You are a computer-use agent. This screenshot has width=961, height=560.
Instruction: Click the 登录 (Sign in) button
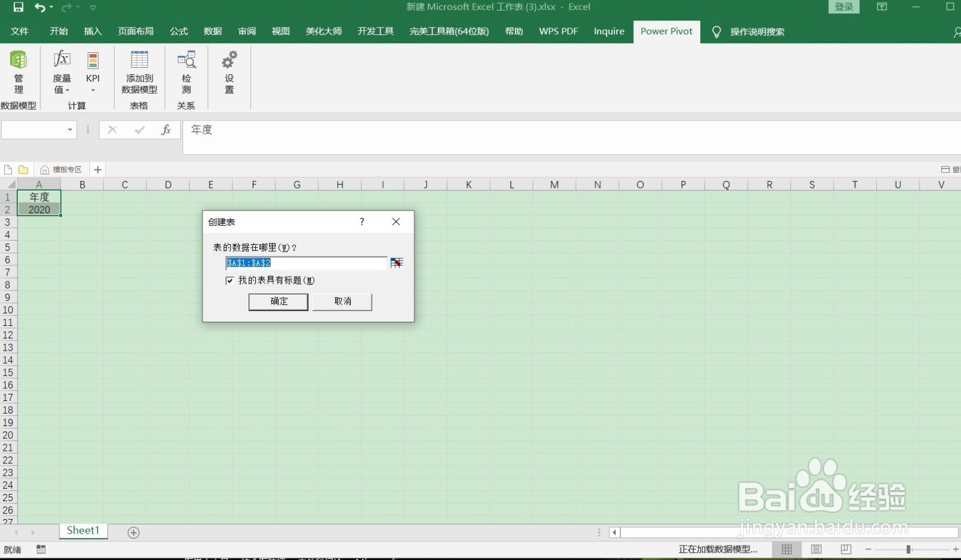pyautogui.click(x=844, y=7)
